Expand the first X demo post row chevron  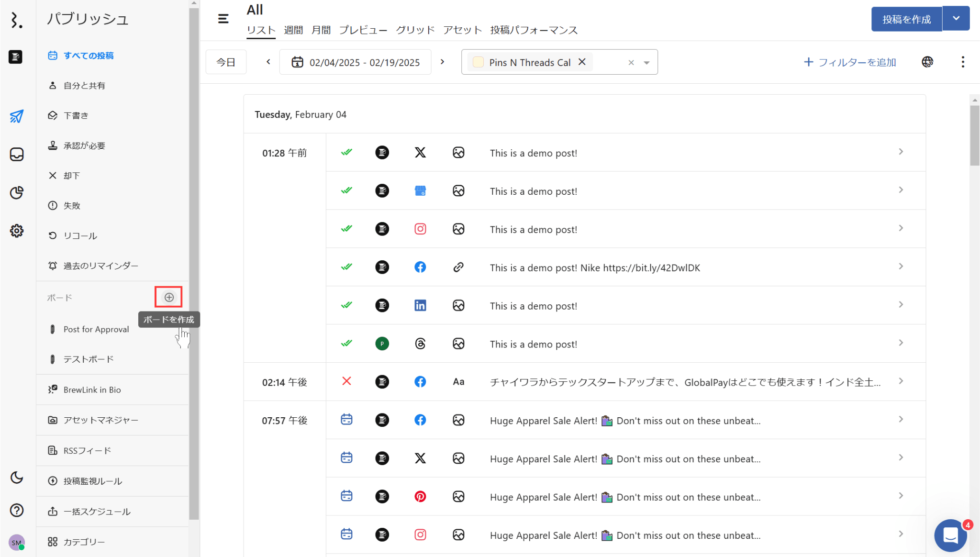pyautogui.click(x=901, y=152)
